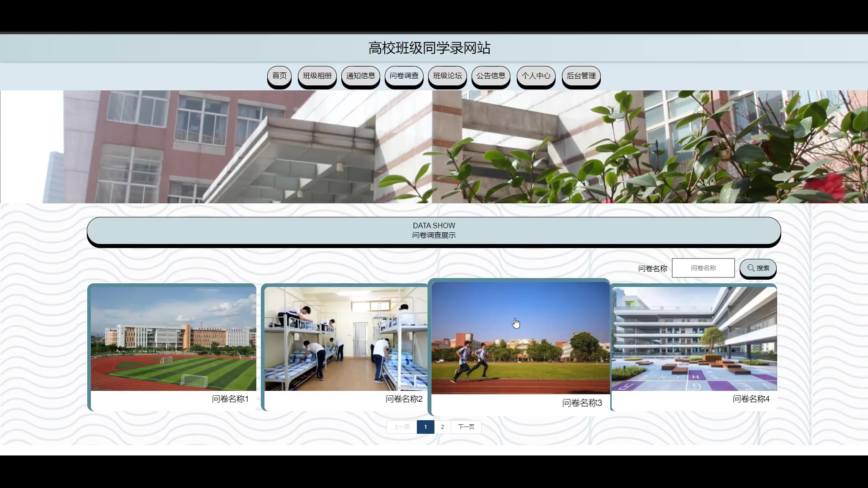Open the 首页 home menu item
This screenshot has height=488, width=868.
pos(279,76)
